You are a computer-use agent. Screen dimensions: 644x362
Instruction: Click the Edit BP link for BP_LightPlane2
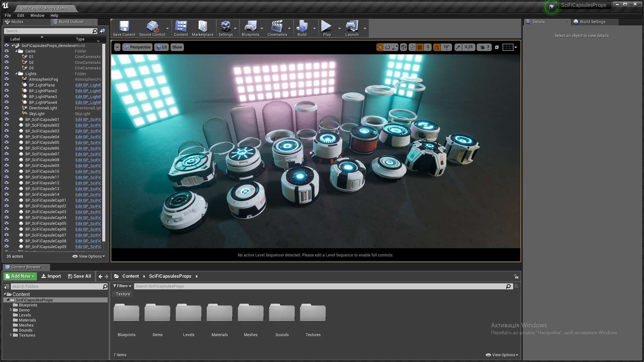(88, 91)
